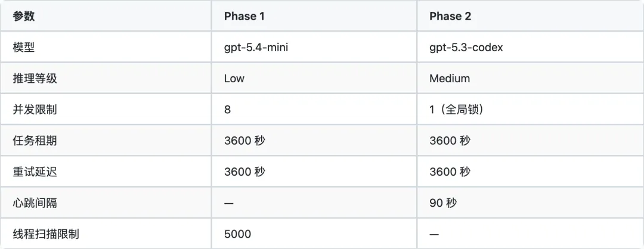Click the 重试延迟 row label
The height and width of the screenshot is (249, 644).
[x=35, y=172]
